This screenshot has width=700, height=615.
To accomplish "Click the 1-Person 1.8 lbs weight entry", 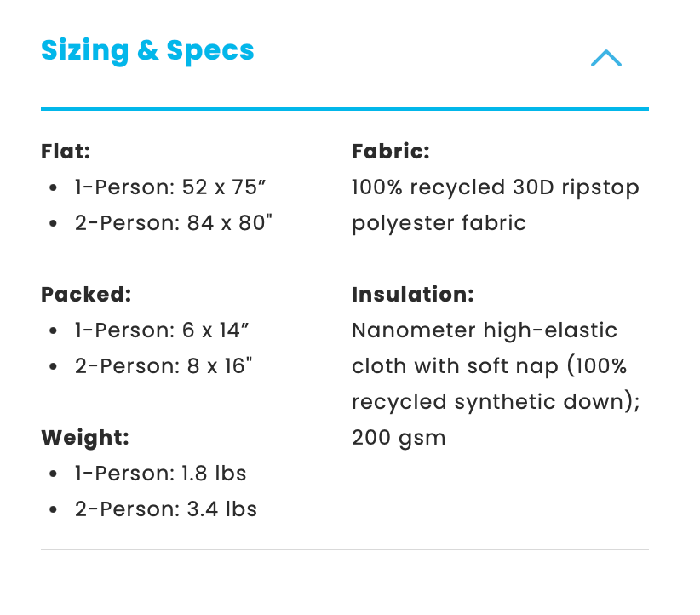I will (x=160, y=474).
